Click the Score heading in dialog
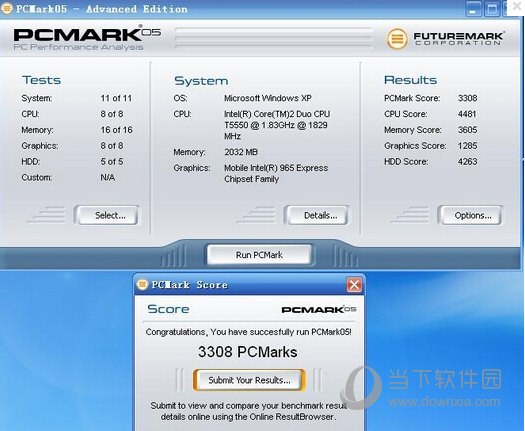525x431 pixels. click(168, 309)
